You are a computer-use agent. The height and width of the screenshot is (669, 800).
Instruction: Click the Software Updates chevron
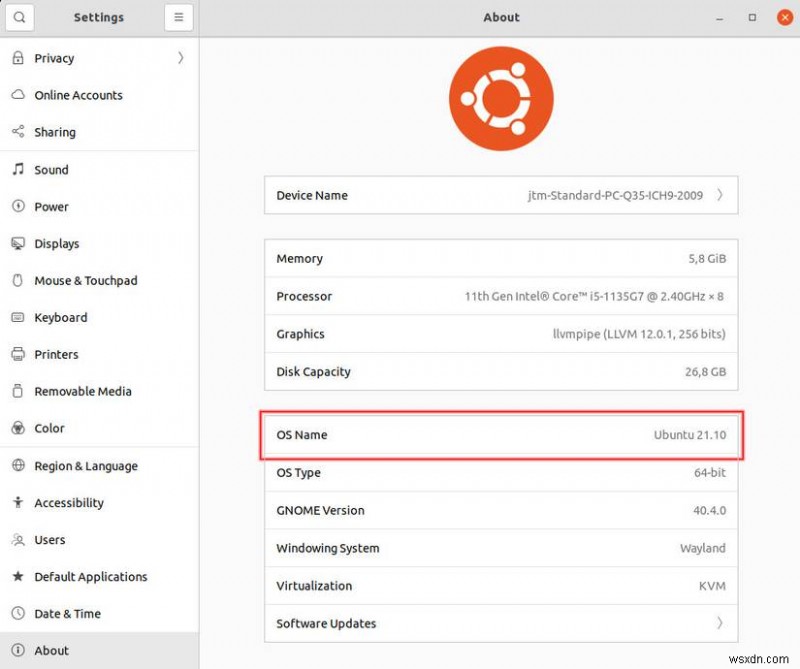pos(720,623)
